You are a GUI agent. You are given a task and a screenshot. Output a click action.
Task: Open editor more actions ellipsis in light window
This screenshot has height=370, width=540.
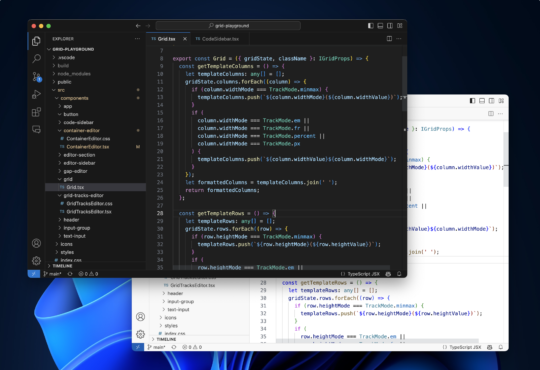click(500, 113)
